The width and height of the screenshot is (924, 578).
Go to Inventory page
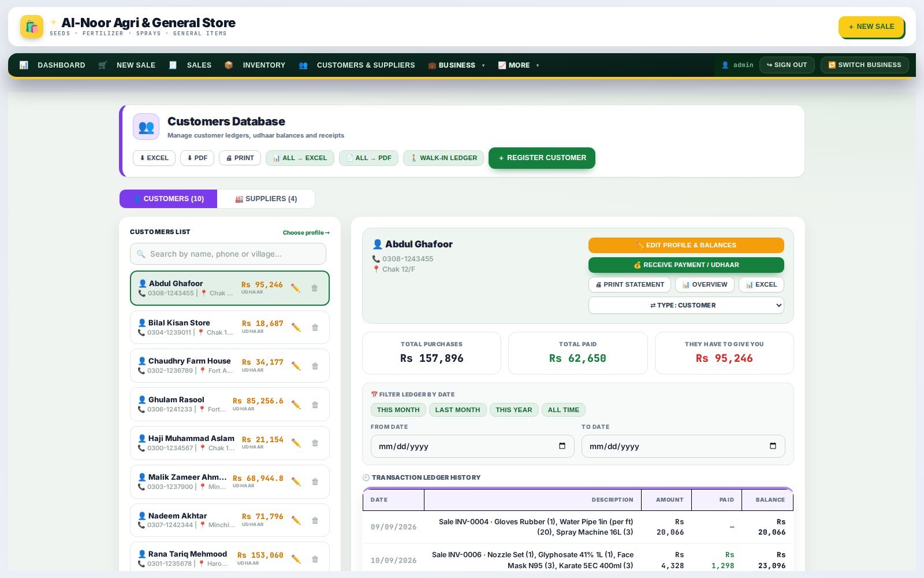pyautogui.click(x=255, y=65)
